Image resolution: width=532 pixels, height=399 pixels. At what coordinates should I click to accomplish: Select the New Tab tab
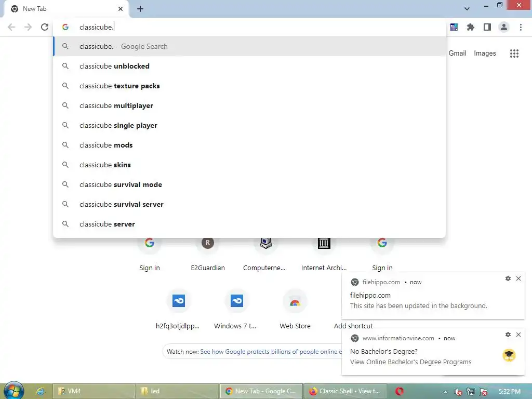click(x=66, y=9)
